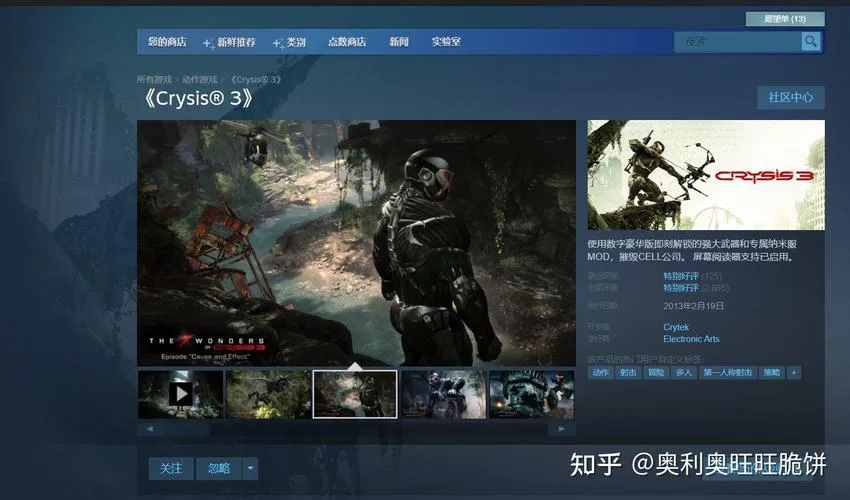The height and width of the screenshot is (500, 850).
Task: Select the 第一人称射击 tag
Action: 727,373
